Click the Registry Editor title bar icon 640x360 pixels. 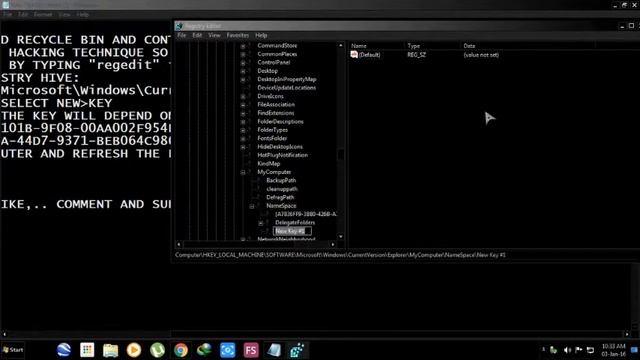[x=179, y=26]
